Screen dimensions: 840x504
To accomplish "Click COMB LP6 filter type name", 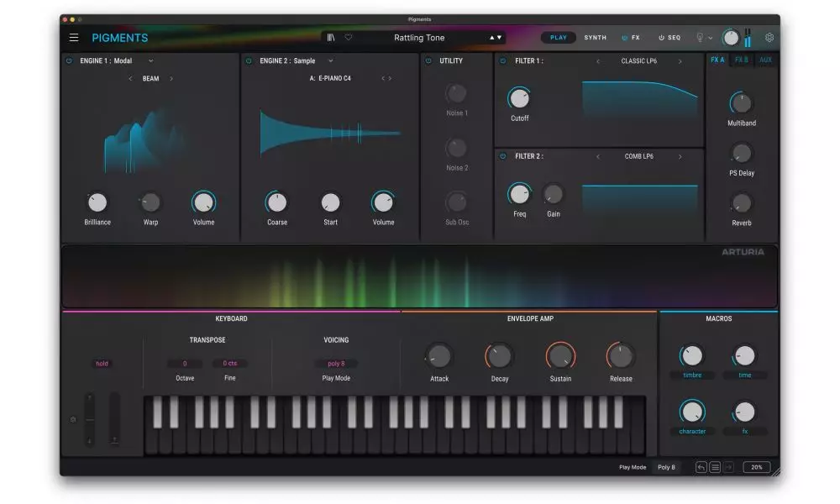I will 638,156.
